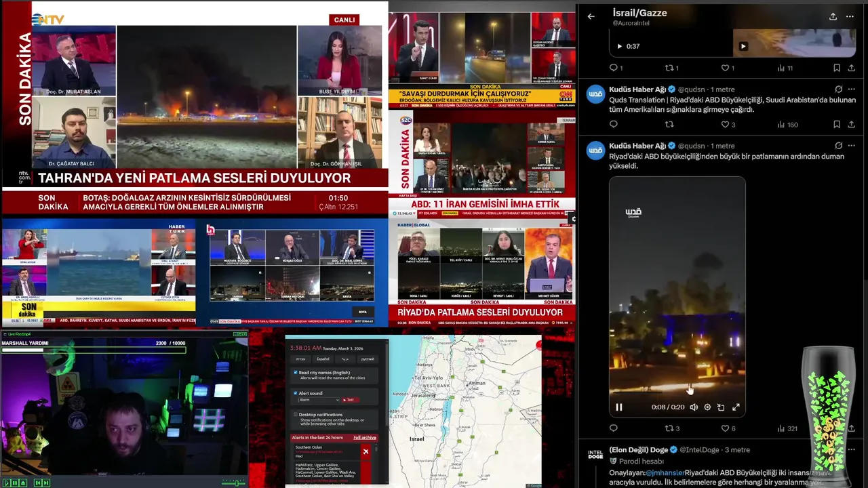Image resolution: width=868 pixels, height=488 pixels.
Task: Bookmark the top tweet with 11 views
Action: (x=837, y=68)
